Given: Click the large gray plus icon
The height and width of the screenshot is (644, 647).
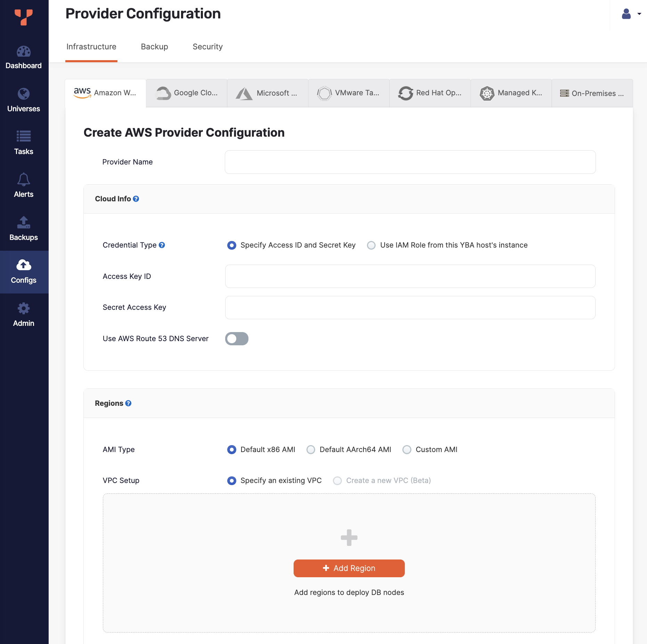Looking at the screenshot, I should click(x=349, y=538).
